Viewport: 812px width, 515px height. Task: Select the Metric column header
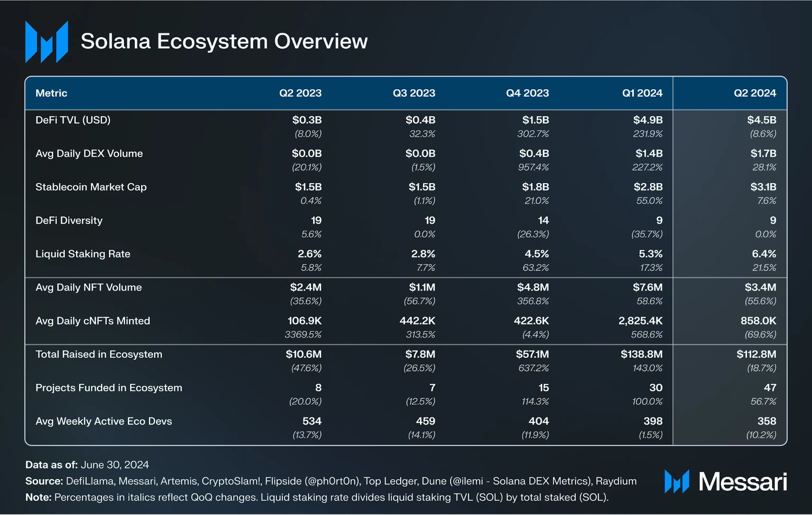point(51,93)
